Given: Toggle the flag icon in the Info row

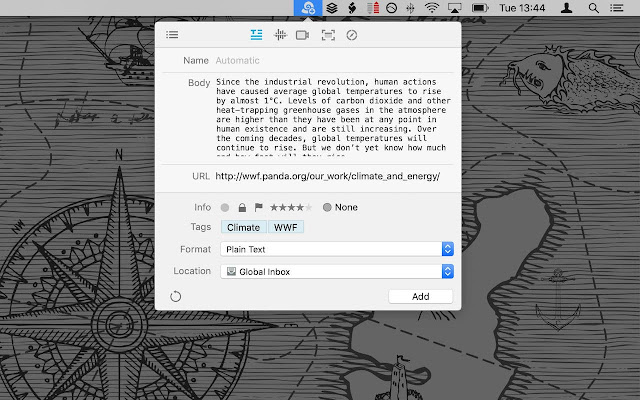Looking at the screenshot, I should coord(257,208).
